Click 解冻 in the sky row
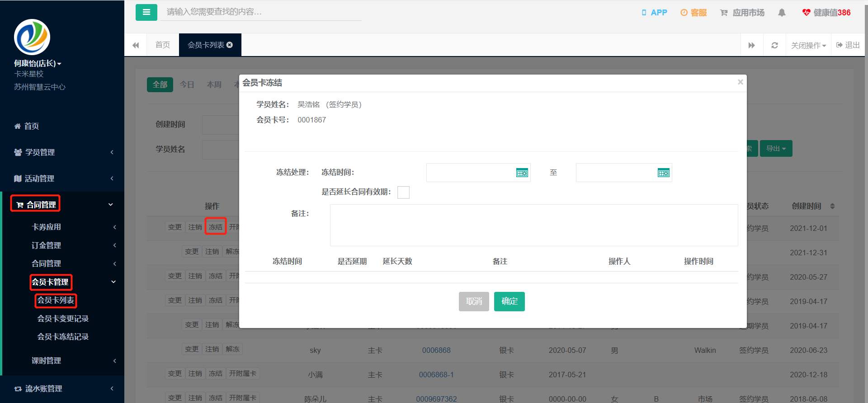The width and height of the screenshot is (868, 403). pos(233,349)
